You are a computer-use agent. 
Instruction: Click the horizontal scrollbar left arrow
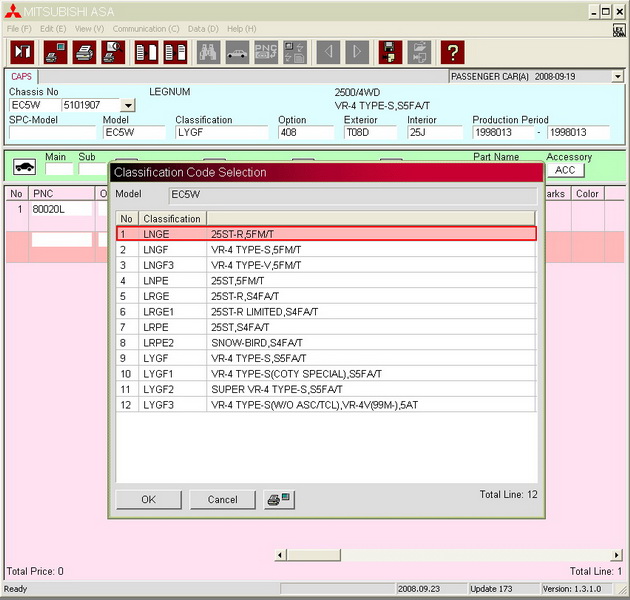pyautogui.click(x=280, y=555)
